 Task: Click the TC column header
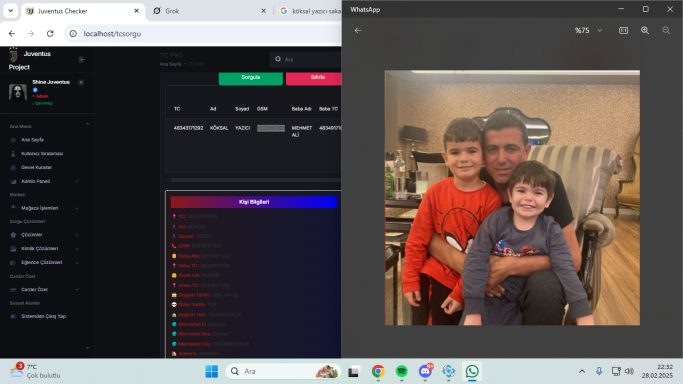point(177,109)
